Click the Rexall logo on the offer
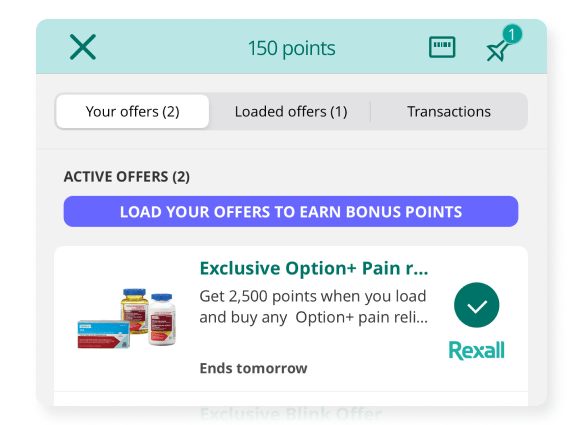This screenshot has width=585, height=425. pyautogui.click(x=476, y=350)
